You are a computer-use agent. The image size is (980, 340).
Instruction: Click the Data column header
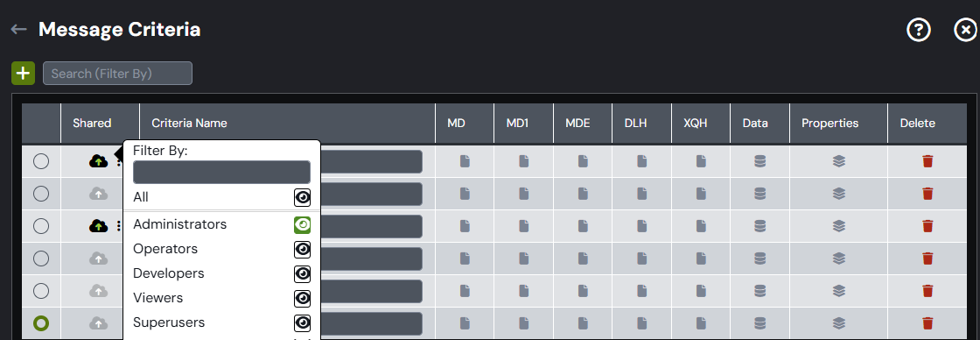click(x=755, y=124)
